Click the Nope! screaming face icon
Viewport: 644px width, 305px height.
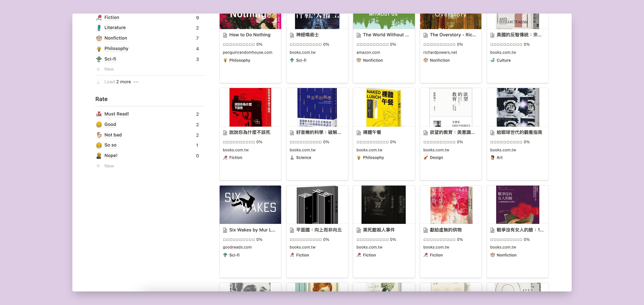pyautogui.click(x=99, y=156)
